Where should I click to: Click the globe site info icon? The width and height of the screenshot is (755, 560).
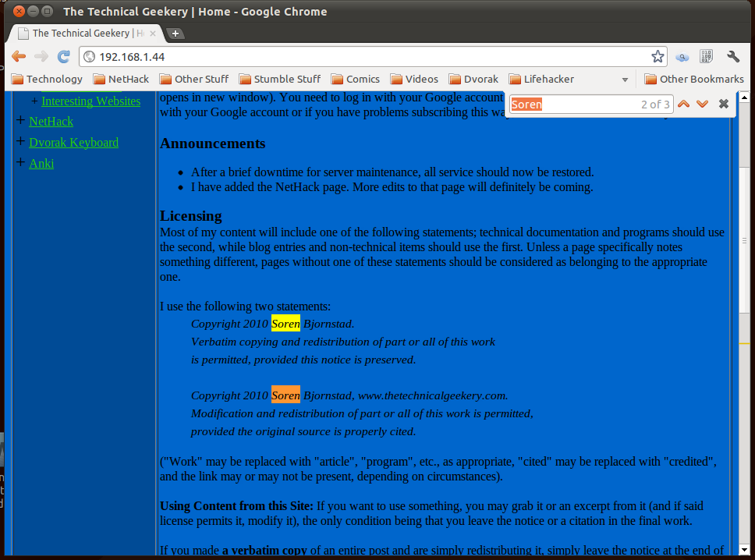[x=89, y=57]
